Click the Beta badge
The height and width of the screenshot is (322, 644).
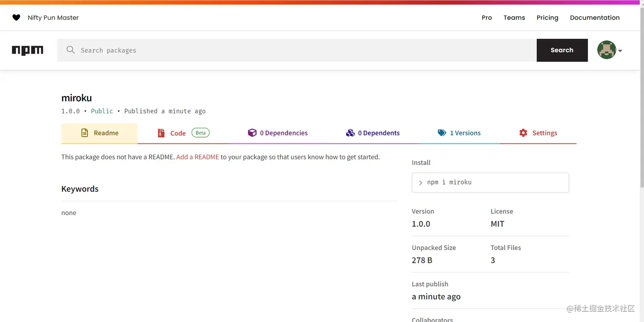pos(201,133)
